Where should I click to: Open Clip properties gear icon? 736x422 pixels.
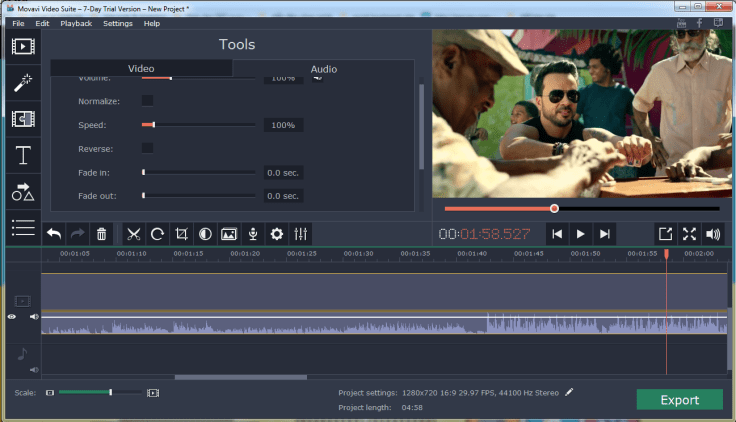[277, 234]
